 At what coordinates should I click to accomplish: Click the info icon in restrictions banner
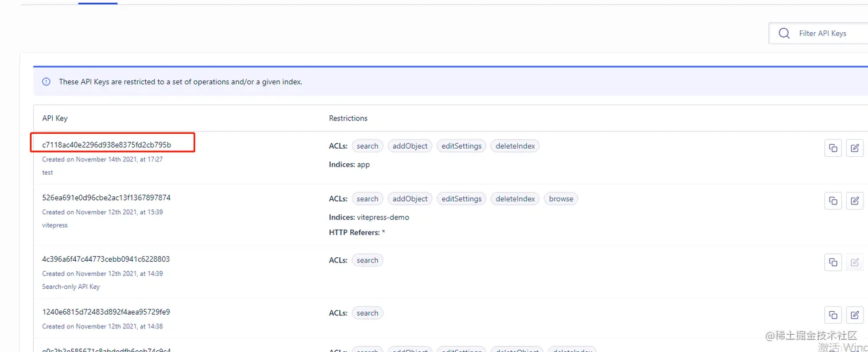pyautogui.click(x=46, y=82)
